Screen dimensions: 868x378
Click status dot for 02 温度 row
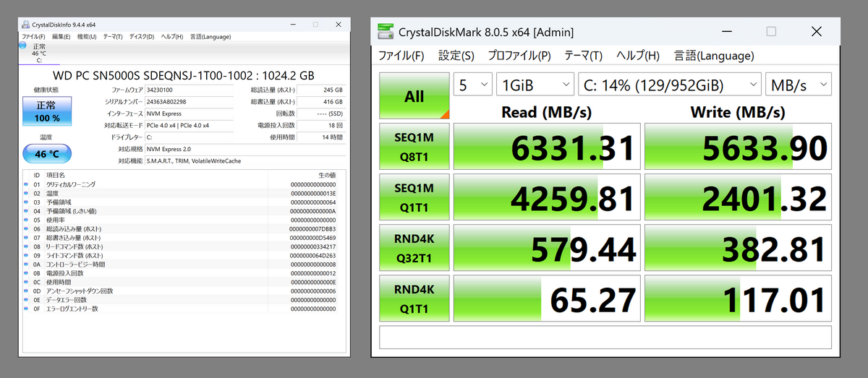coord(26,193)
